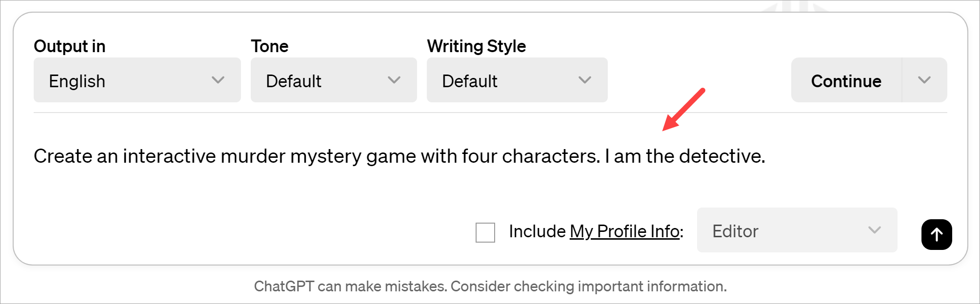980x304 pixels.
Task: Open the My Profile Info link
Action: (624, 231)
